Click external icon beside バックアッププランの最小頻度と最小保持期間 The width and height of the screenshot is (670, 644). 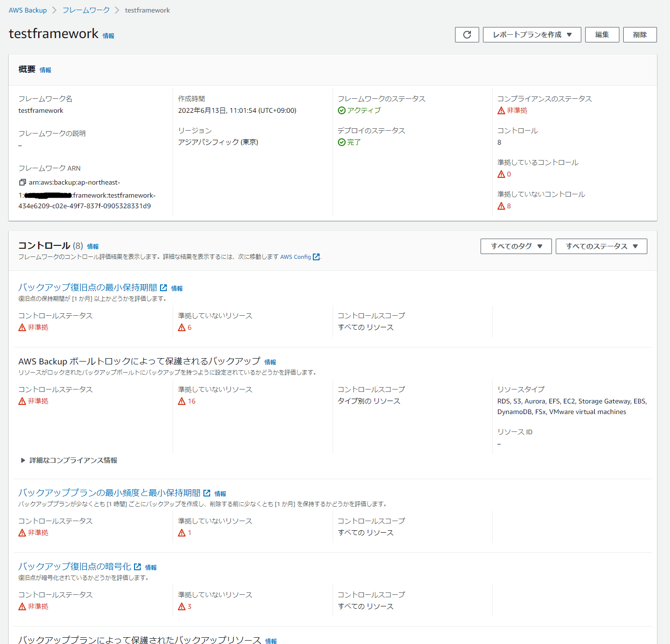[207, 493]
